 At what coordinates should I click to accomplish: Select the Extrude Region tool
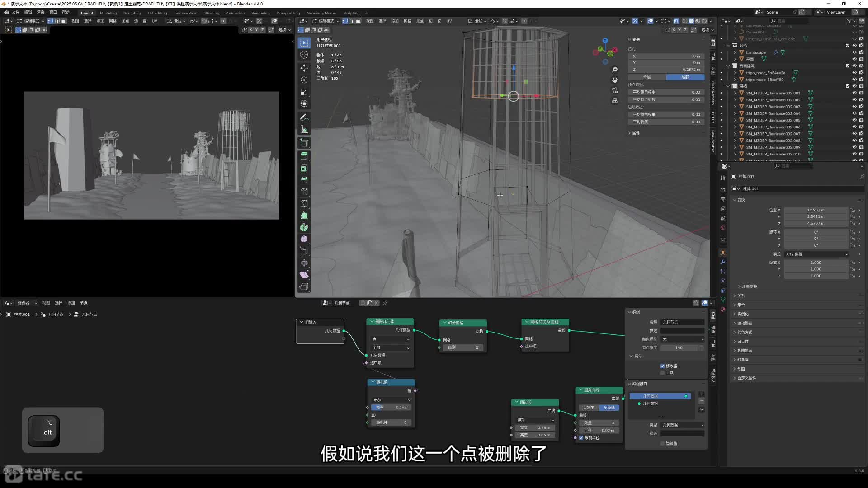tap(304, 156)
